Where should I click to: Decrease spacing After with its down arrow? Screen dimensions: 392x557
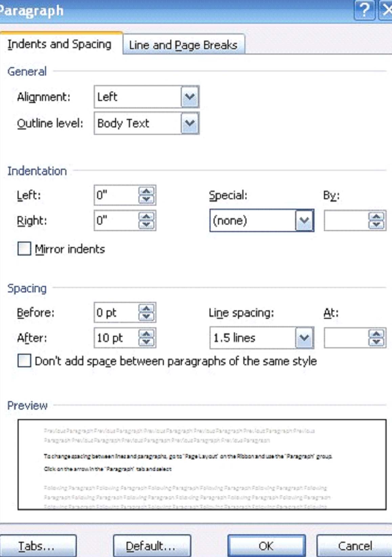click(x=147, y=342)
